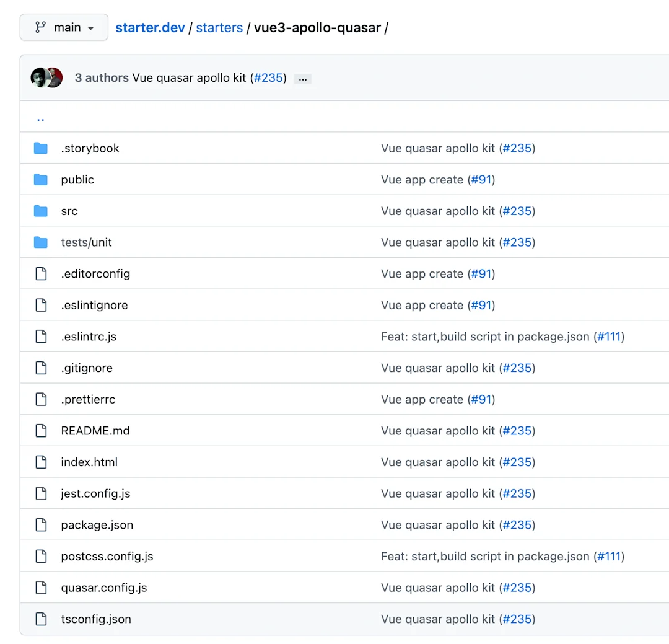Navigate to starter.dev breadcrumb
Screen dimensions: 669x644
[x=151, y=27]
